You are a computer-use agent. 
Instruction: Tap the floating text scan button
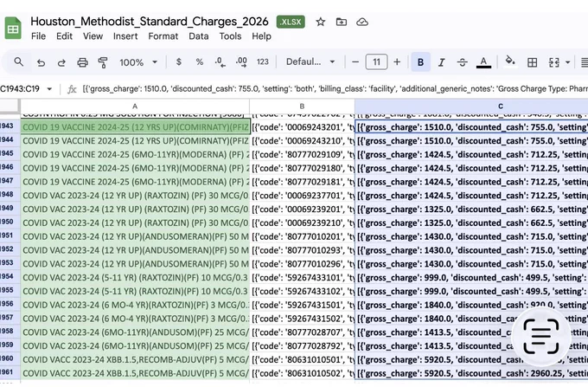tap(540, 336)
